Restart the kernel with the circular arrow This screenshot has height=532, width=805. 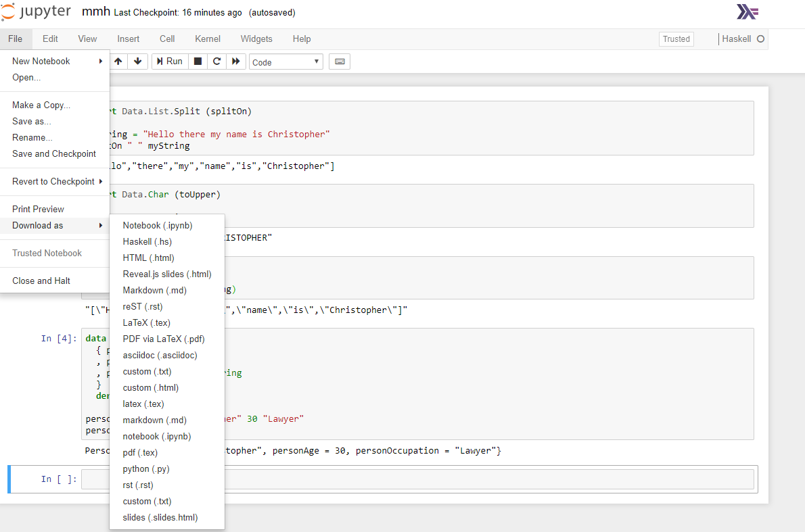point(216,62)
